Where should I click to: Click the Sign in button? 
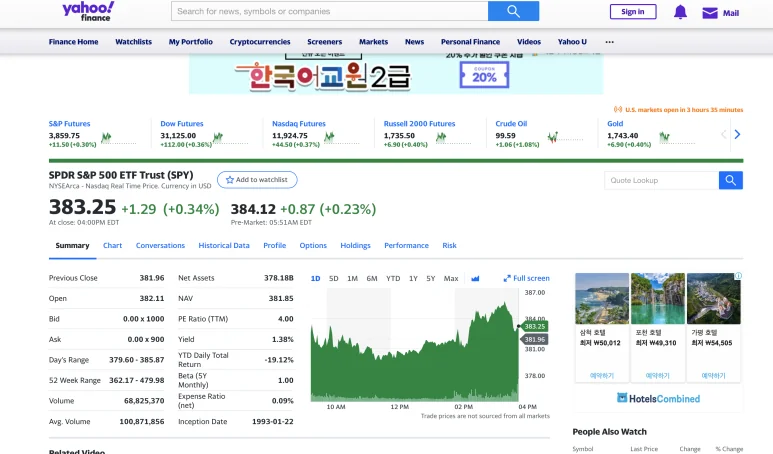point(633,12)
